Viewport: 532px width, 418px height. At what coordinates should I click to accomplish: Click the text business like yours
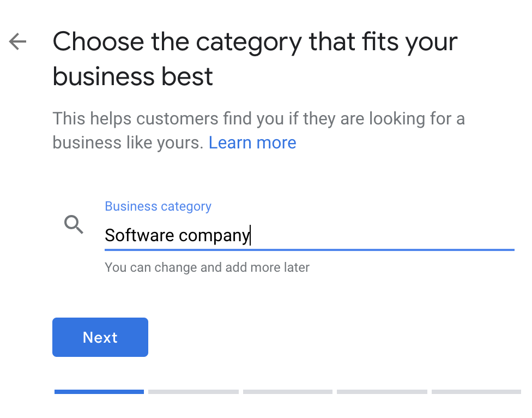click(x=128, y=142)
